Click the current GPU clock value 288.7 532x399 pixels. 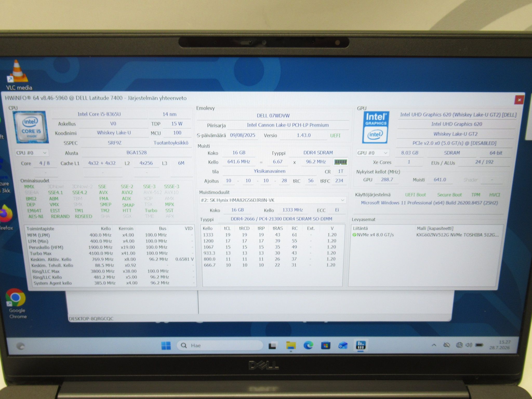pos(387,179)
